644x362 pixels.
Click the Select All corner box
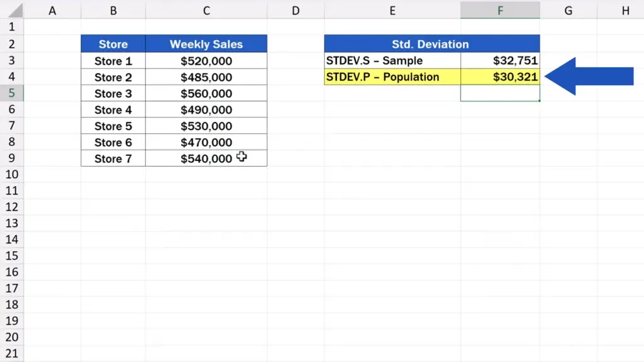click(11, 10)
